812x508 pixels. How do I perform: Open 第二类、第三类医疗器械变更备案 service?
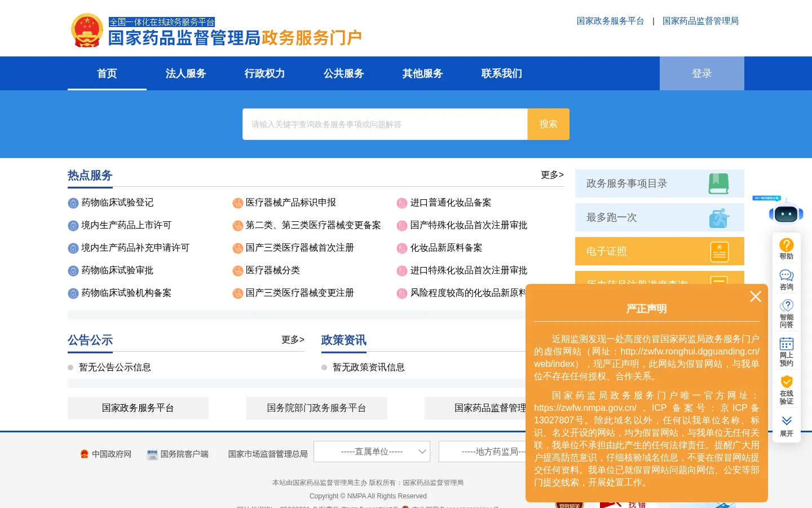click(x=314, y=225)
